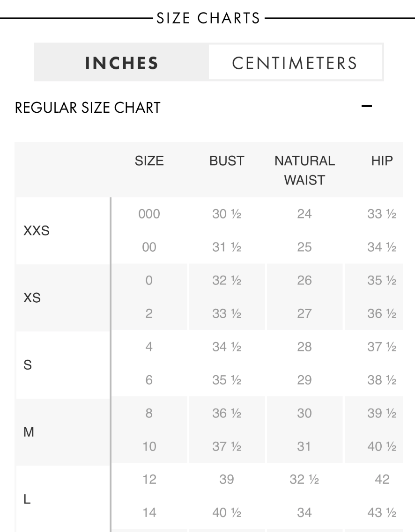
Task: Switch to Centimeters units
Action: [x=296, y=62]
